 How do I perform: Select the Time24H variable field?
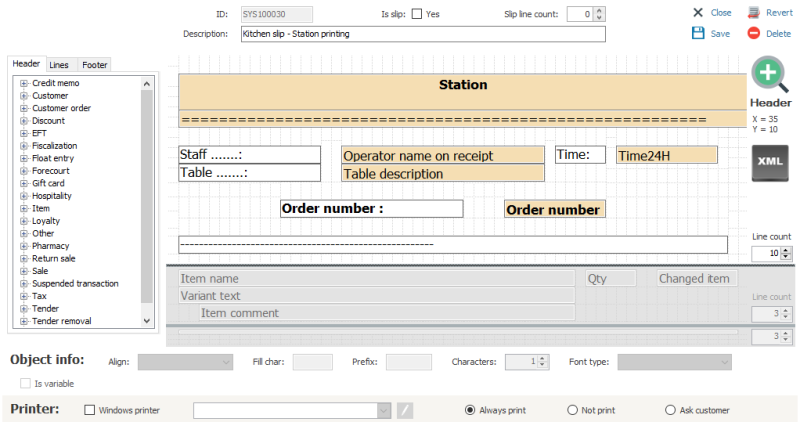[667, 155]
